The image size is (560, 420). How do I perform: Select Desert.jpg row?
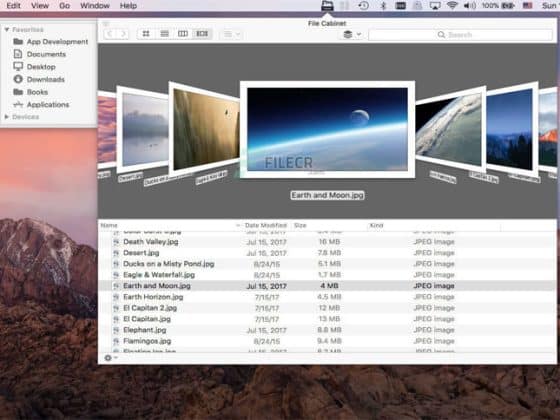tap(327, 253)
